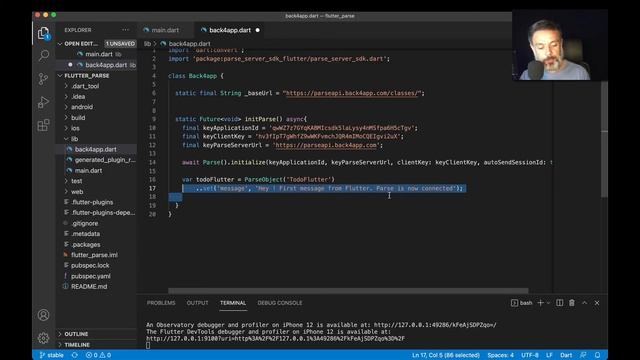
Task: Click the Ln 17, Col 5 cursor position
Action: tap(446, 355)
